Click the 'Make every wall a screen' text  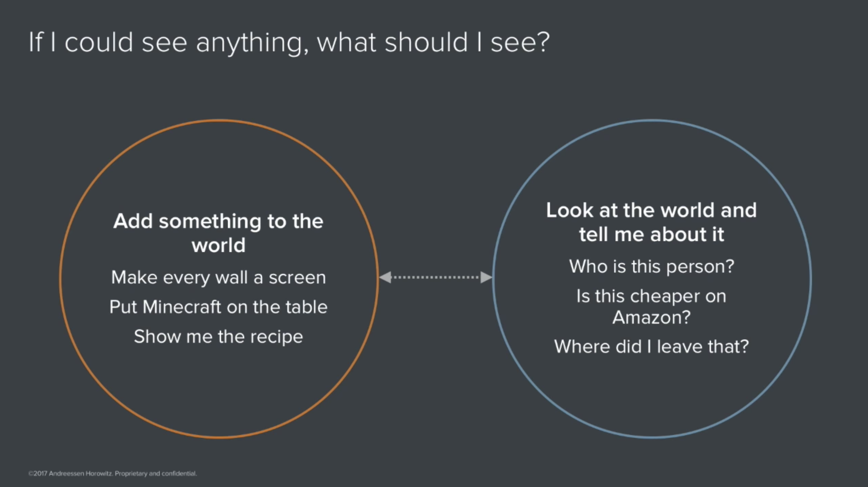(219, 278)
